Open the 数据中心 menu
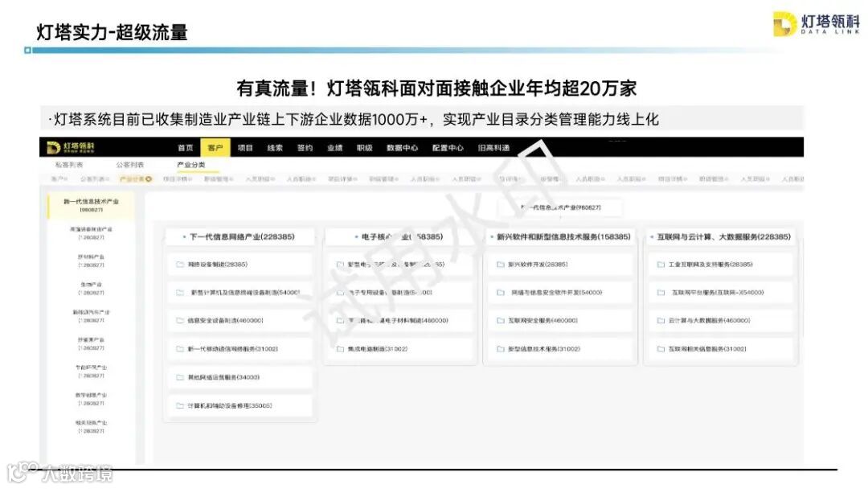Image resolution: width=868 pixels, height=489 pixels. [403, 148]
